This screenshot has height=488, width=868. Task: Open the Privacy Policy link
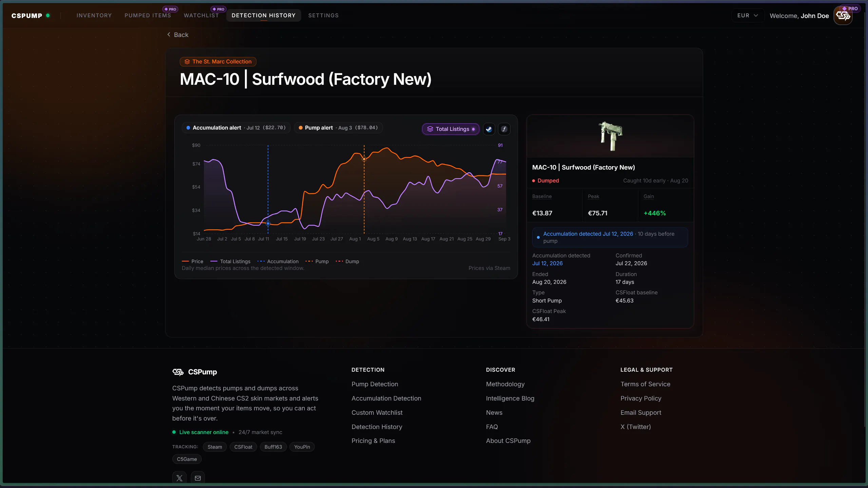pos(641,398)
